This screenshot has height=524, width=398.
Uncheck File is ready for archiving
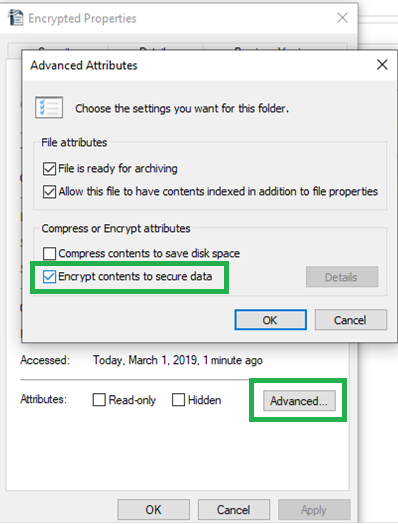point(49,169)
